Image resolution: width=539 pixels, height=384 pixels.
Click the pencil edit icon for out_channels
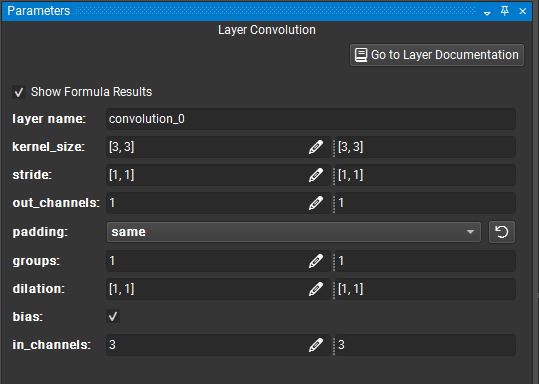[x=316, y=203]
